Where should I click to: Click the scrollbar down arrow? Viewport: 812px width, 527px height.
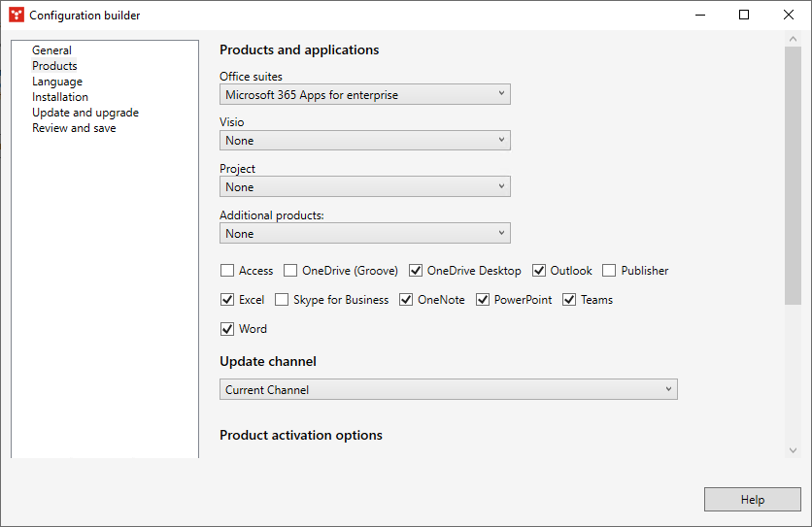[x=793, y=450]
